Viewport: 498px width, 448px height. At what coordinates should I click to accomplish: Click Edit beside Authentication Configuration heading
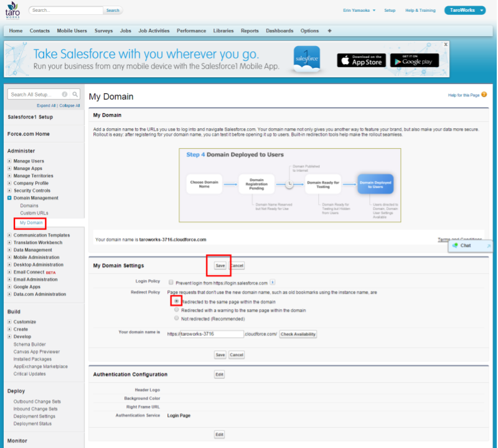tap(220, 375)
